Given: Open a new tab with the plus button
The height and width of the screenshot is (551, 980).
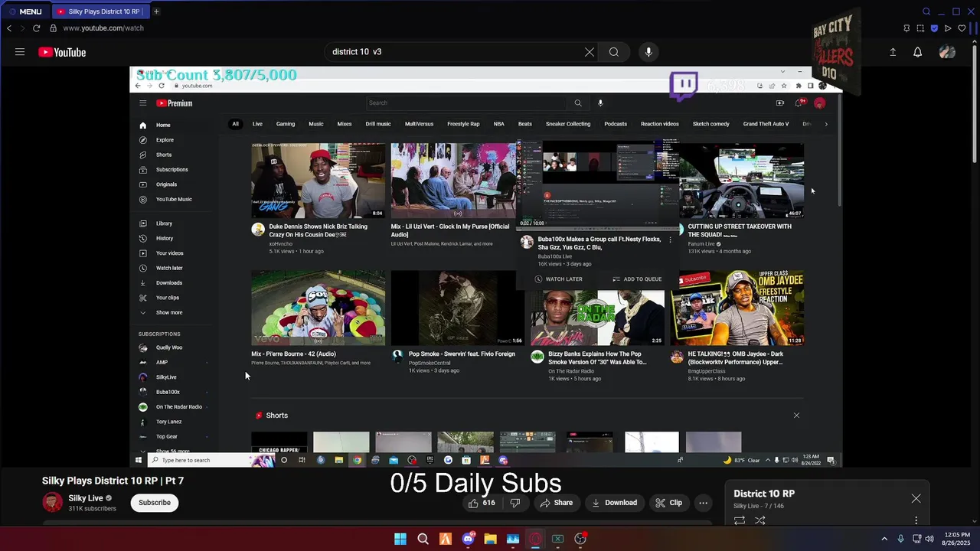Looking at the screenshot, I should [x=156, y=11].
